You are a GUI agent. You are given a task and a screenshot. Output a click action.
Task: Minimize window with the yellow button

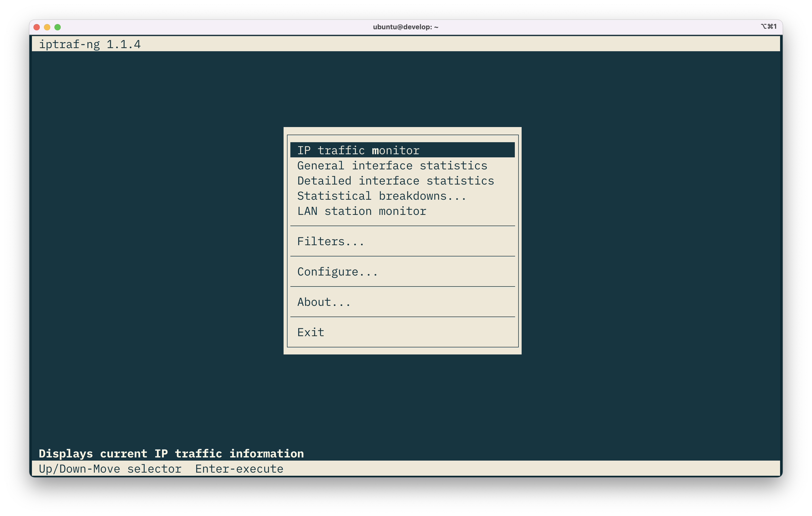tap(47, 27)
